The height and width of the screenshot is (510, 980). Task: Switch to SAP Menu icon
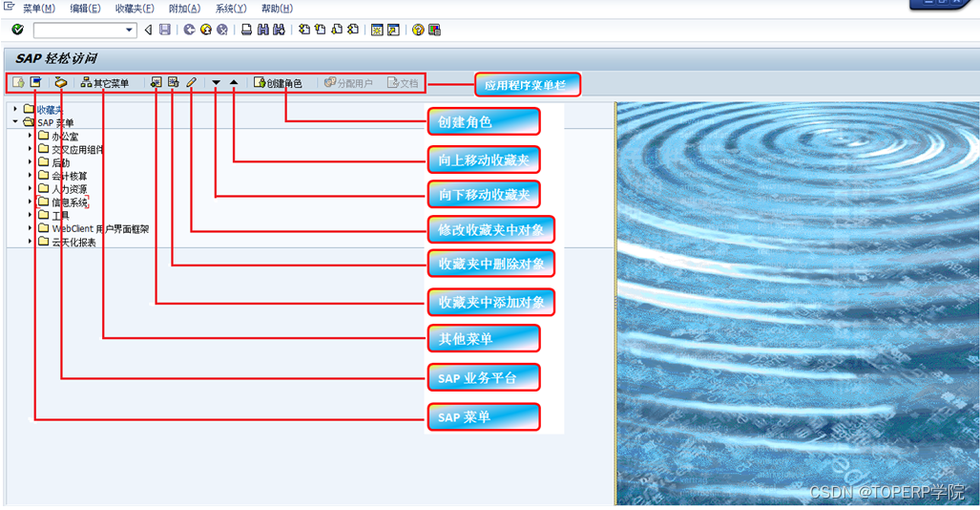coord(35,82)
